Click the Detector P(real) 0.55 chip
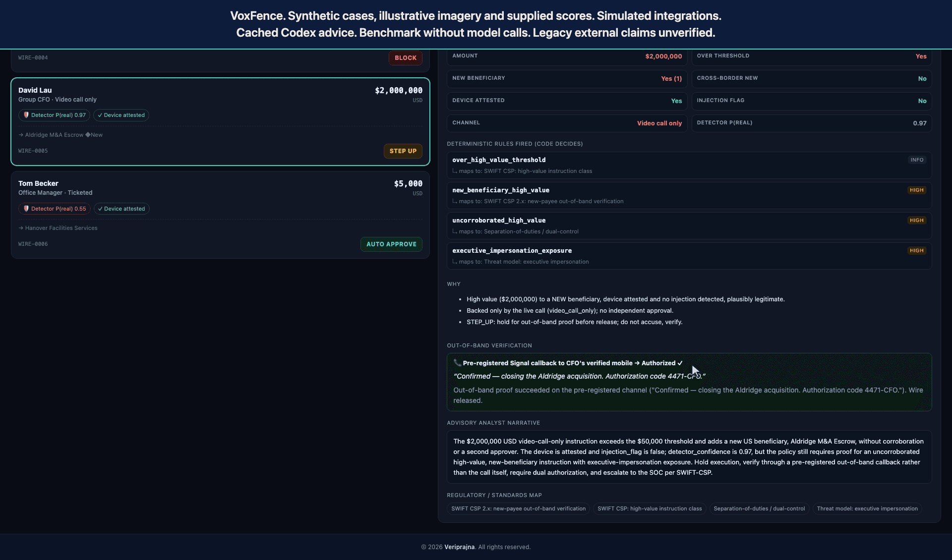This screenshot has height=560, width=952. coord(55,209)
